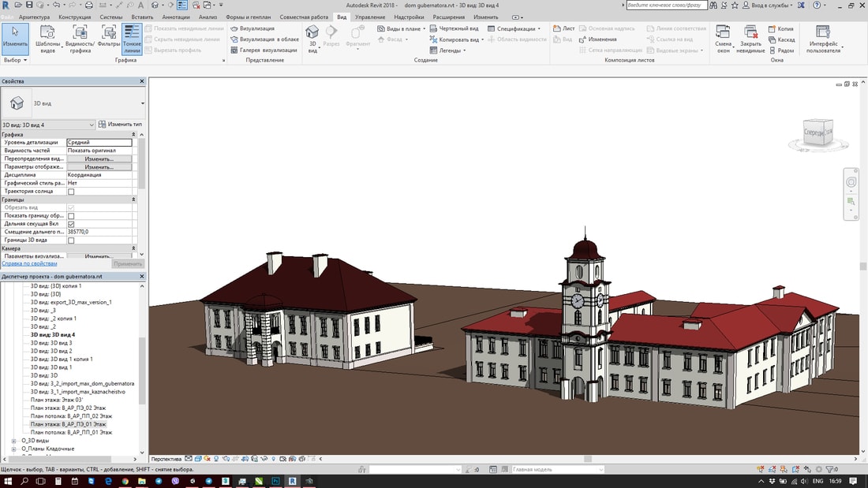Collapse the Графика properties section
The image size is (868, 488).
133,135
